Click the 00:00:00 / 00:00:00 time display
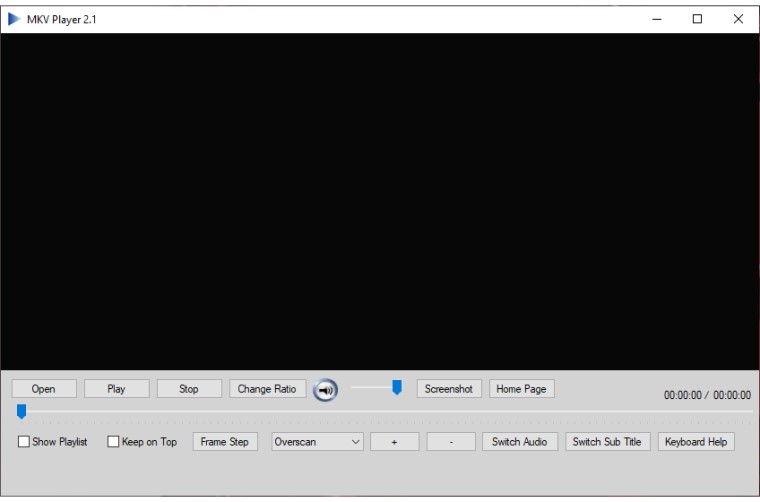Image resolution: width=760 pixels, height=502 pixels. pyautogui.click(x=707, y=395)
